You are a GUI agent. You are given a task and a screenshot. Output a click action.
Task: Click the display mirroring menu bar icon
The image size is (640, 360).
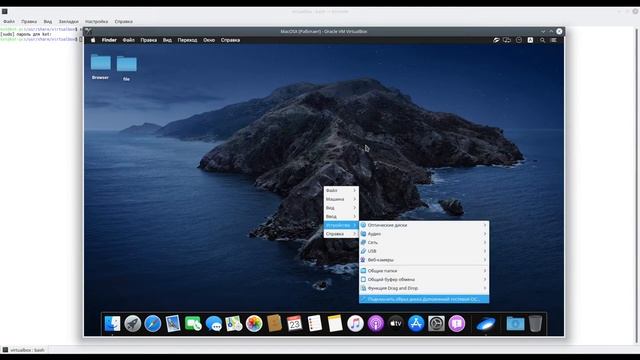[x=507, y=40]
